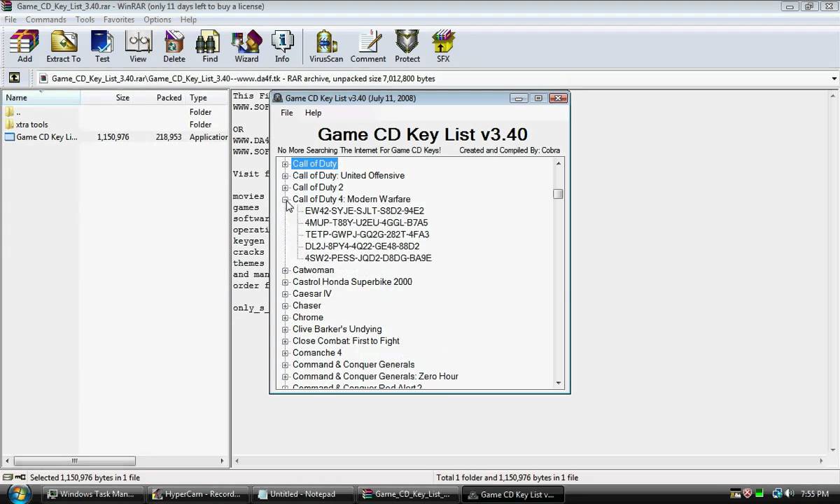Sort by the Name column header
This screenshot has height=504, width=840.
click(41, 98)
